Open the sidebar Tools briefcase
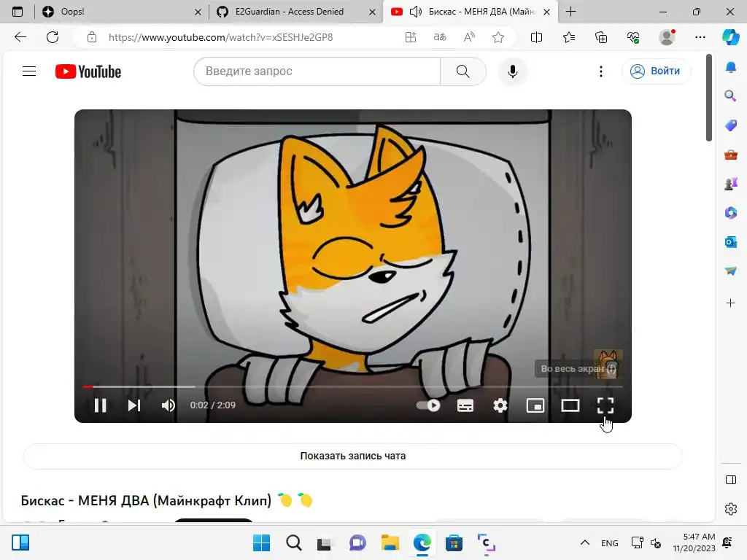 coord(731,155)
